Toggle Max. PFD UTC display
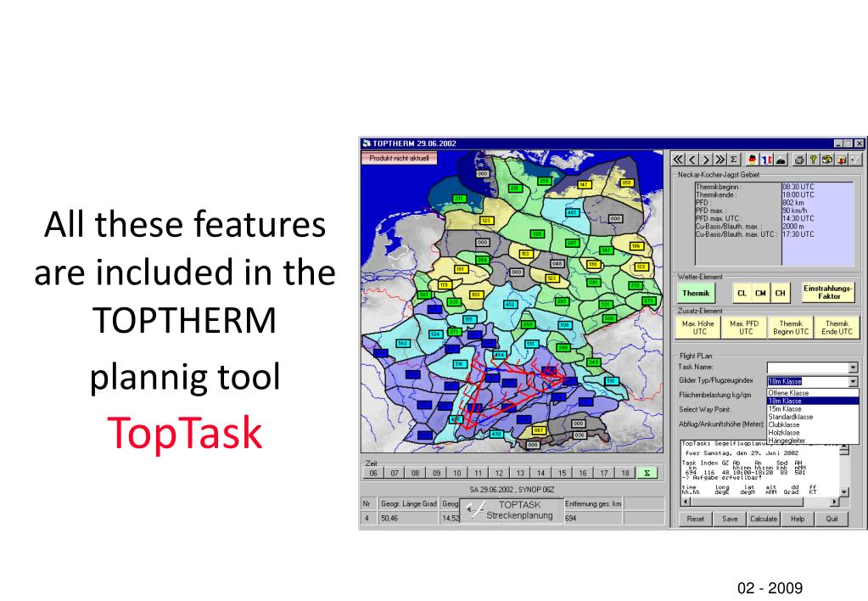This screenshot has width=868, height=601. (x=744, y=328)
